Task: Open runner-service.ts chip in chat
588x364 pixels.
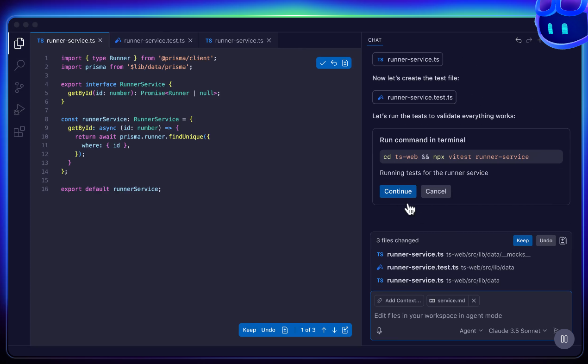Action: pyautogui.click(x=408, y=60)
